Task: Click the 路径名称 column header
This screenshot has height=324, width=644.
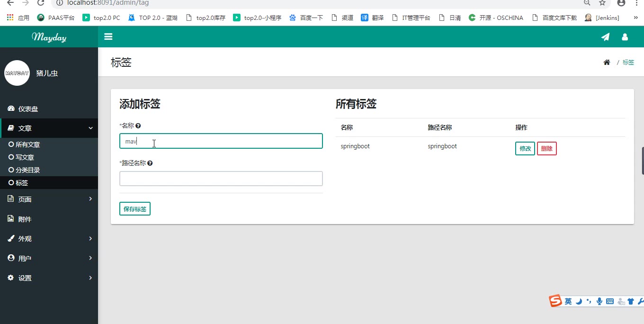Action: pyautogui.click(x=439, y=127)
